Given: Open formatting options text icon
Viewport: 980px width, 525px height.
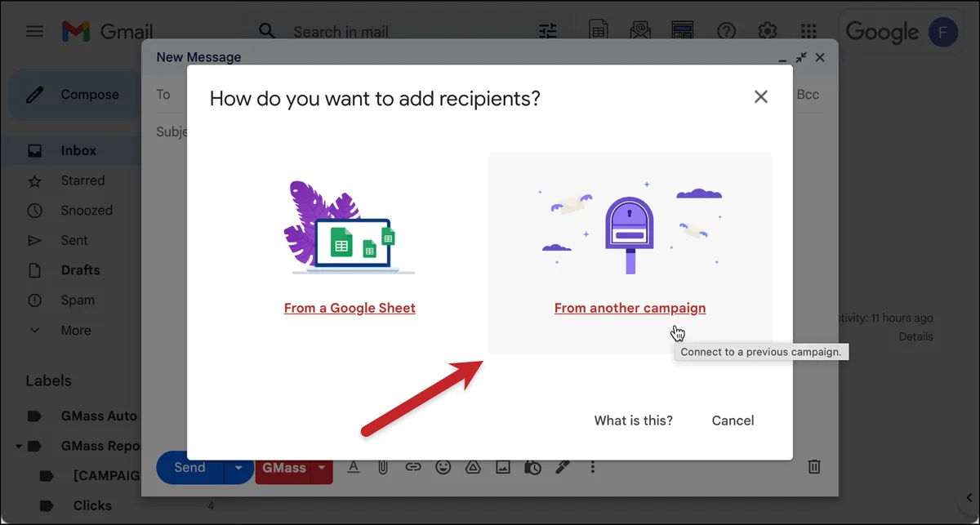Looking at the screenshot, I should (354, 467).
